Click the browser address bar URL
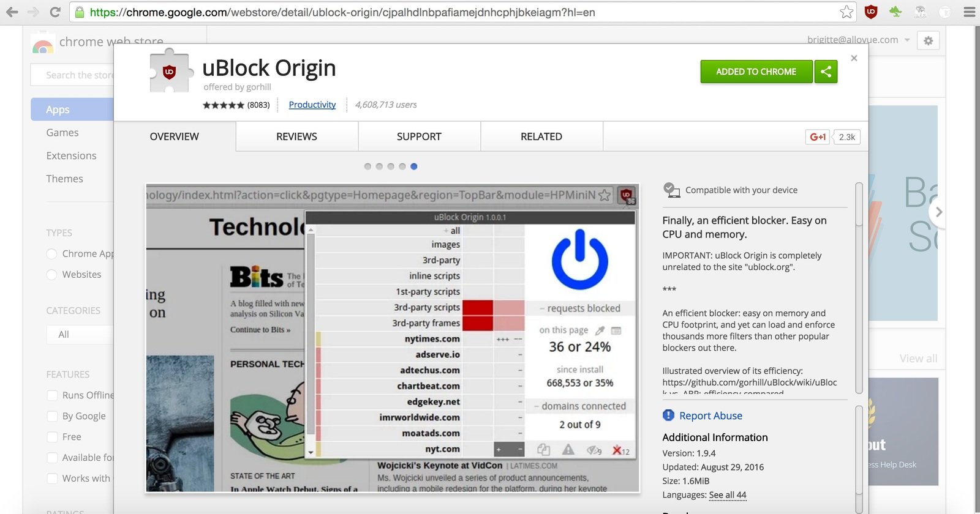Image resolution: width=980 pixels, height=514 pixels. point(342,12)
